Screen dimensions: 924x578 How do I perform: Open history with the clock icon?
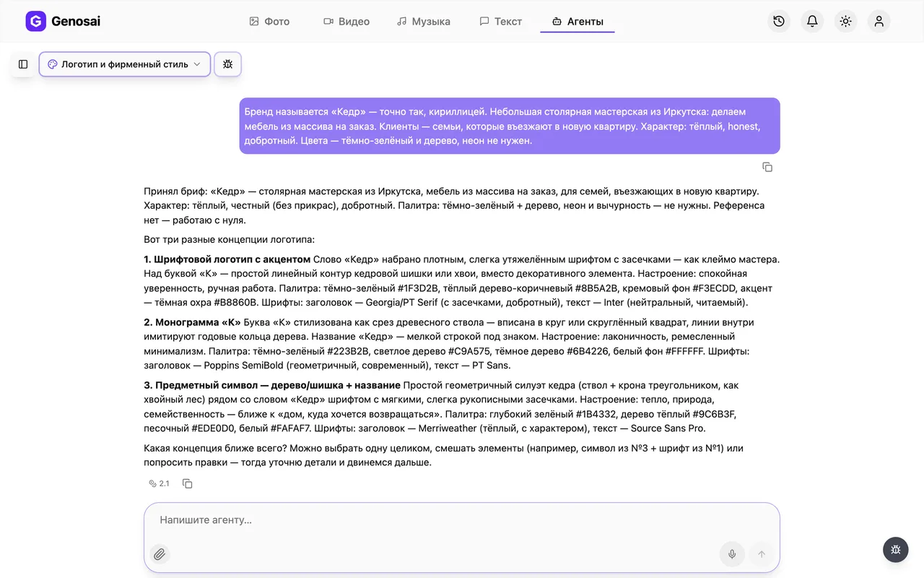[779, 21]
